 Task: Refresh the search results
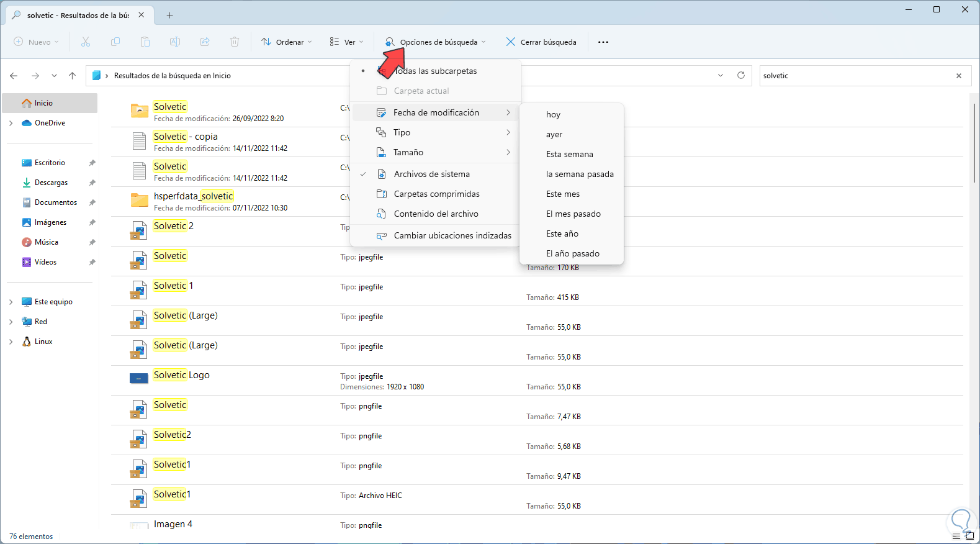coord(740,75)
